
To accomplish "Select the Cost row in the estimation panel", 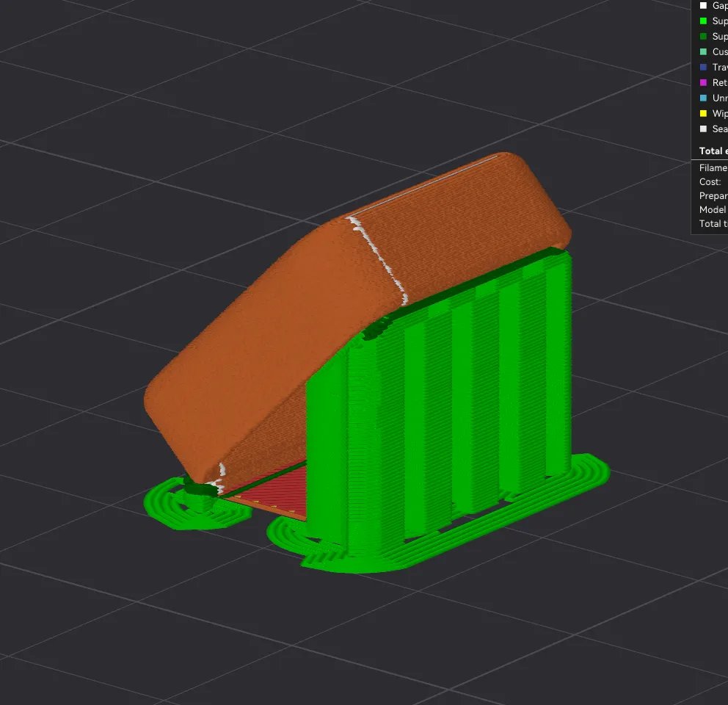I will tap(710, 181).
